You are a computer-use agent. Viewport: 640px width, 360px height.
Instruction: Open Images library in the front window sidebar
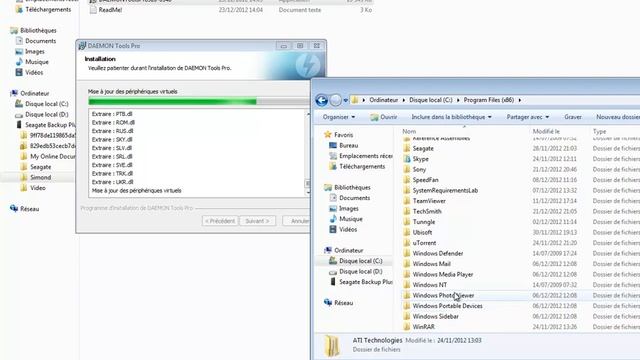(x=349, y=209)
